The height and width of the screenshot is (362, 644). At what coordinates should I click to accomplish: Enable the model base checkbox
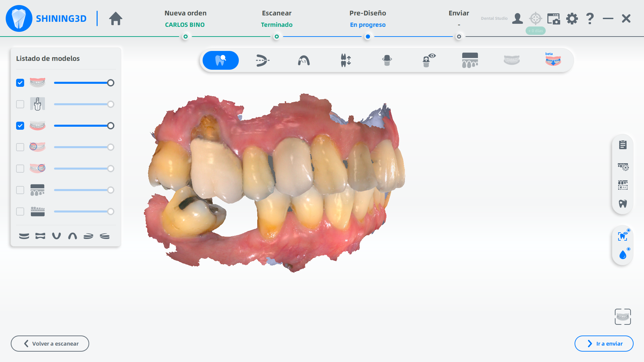20,190
